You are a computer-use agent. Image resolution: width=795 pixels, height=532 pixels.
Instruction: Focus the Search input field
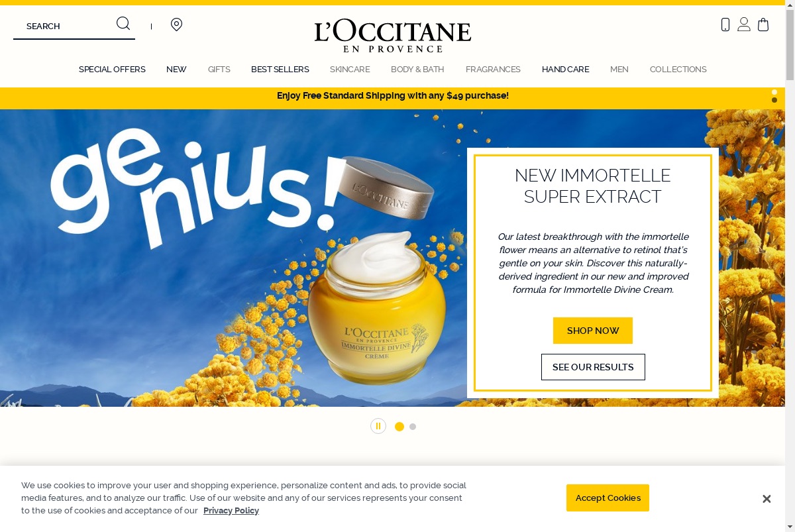[66, 26]
